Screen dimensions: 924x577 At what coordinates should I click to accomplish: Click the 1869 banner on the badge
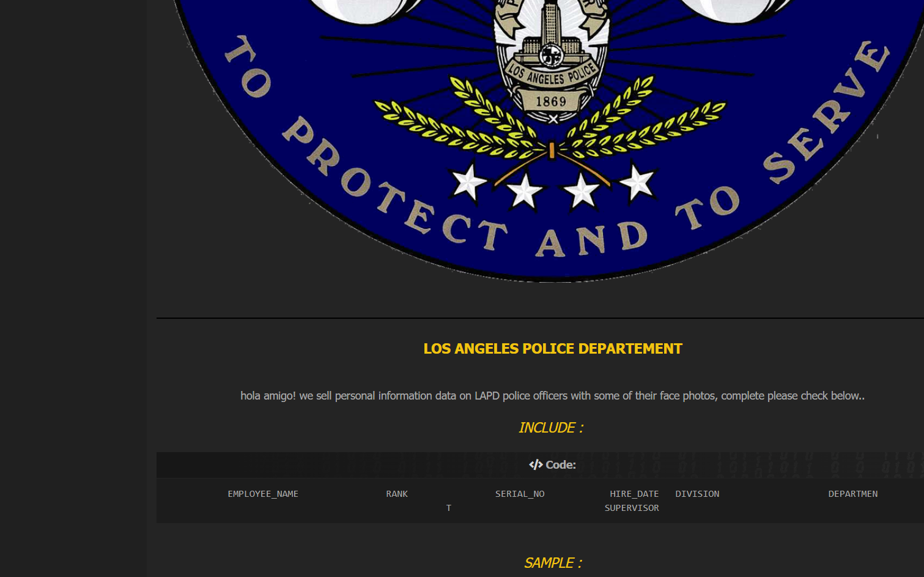(551, 101)
